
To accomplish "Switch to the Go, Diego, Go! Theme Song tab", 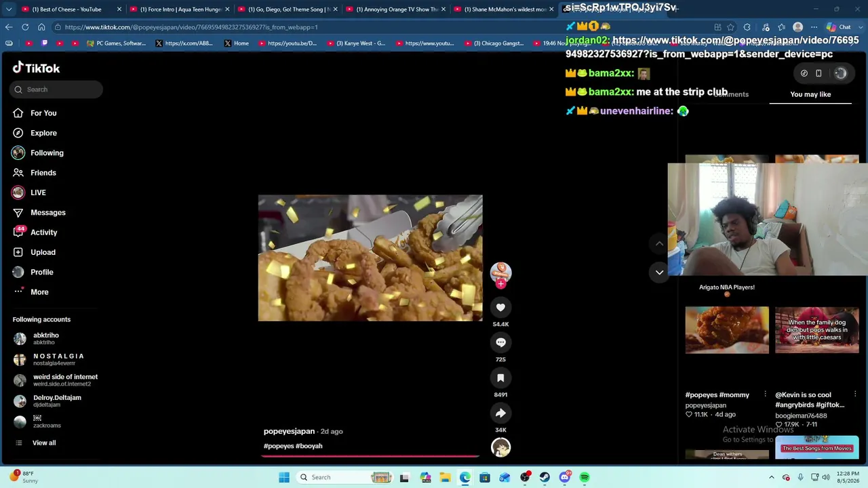I will point(288,9).
